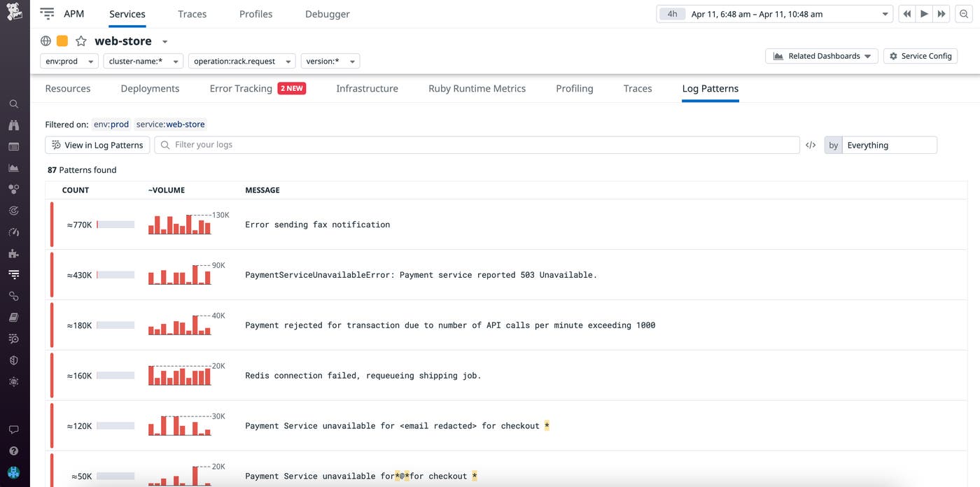Click the View in Log Patterns button
This screenshot has width=980, height=487.
(x=97, y=145)
